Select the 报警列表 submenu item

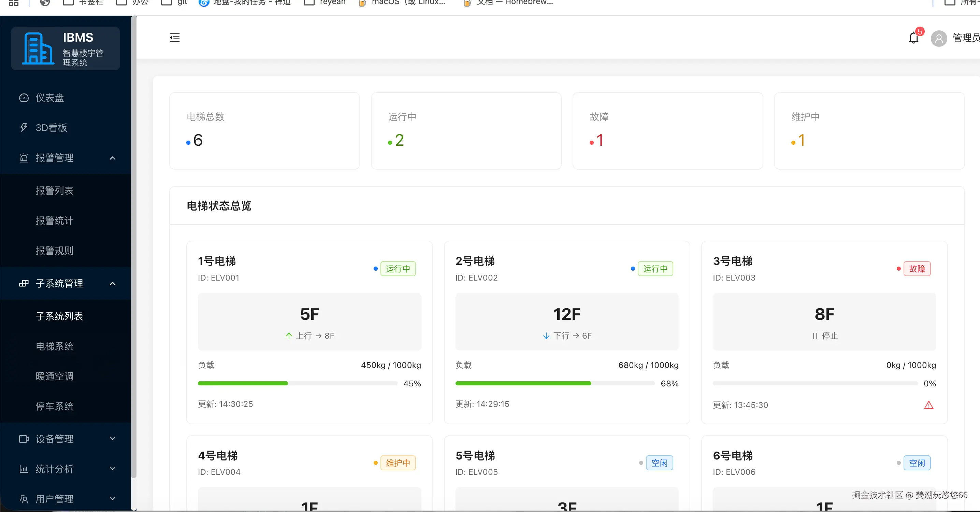54,190
